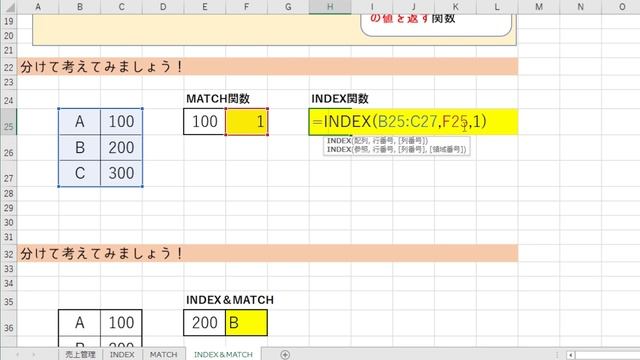Add a new sheet with plus icon
The image size is (640, 360).
(x=285, y=355)
